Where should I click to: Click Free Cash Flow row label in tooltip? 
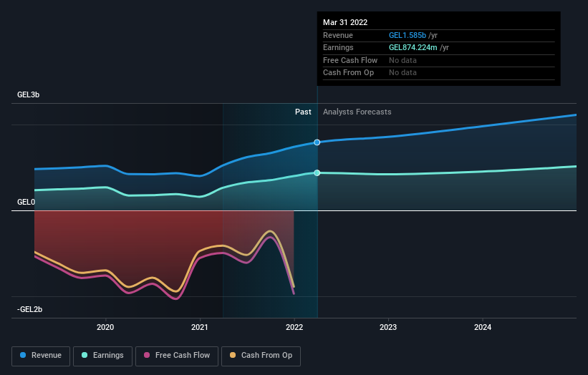pyautogui.click(x=350, y=60)
